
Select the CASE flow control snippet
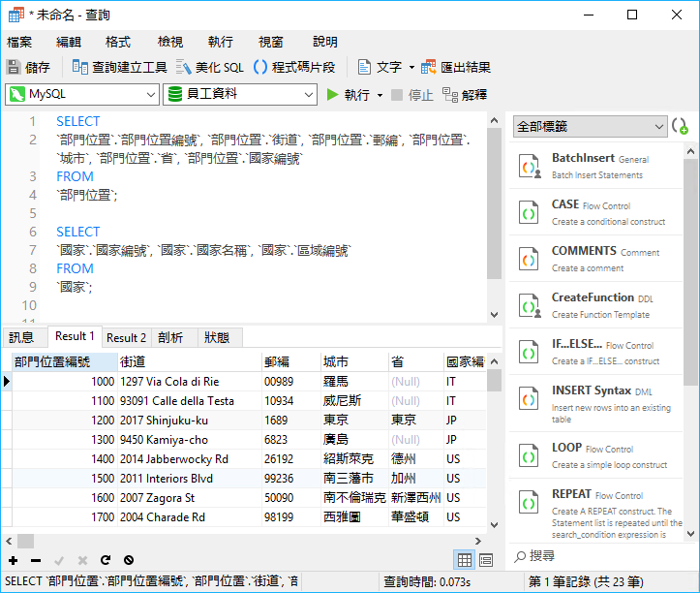[596, 213]
